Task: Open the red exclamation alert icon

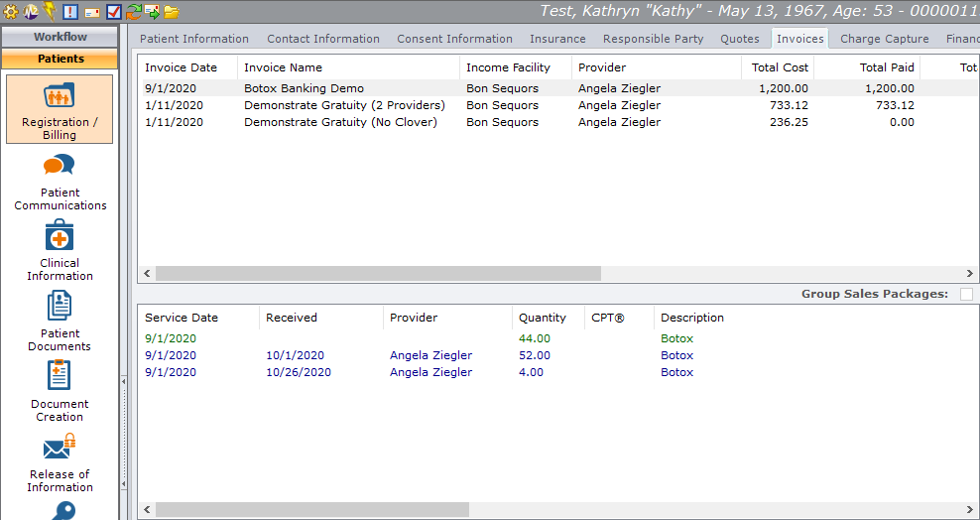Action: pos(70,11)
